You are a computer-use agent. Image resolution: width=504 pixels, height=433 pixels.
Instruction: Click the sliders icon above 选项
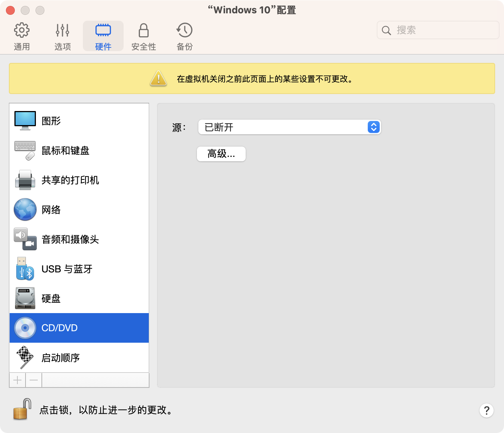pyautogui.click(x=63, y=30)
